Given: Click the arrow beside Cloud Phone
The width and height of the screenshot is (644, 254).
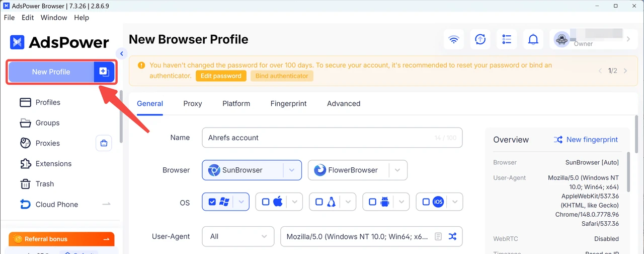Looking at the screenshot, I should click(x=106, y=204).
